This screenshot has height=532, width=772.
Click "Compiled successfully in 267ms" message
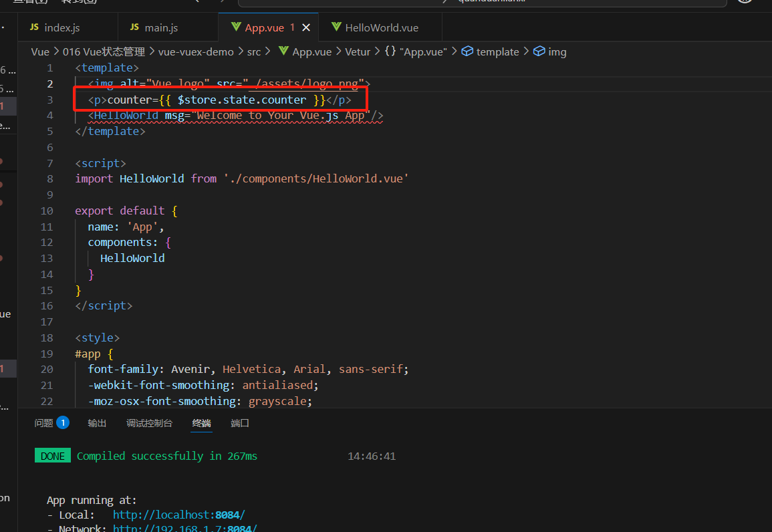(x=167, y=456)
